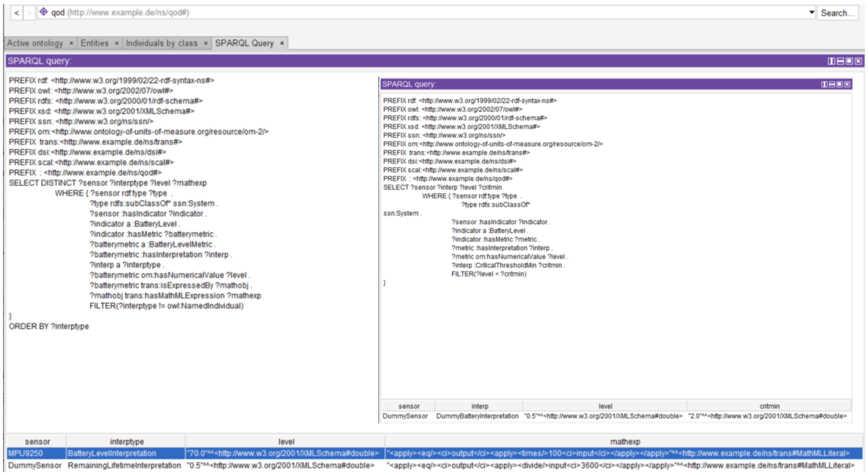Image resolution: width=868 pixels, height=475 pixels.
Task: Select the Individuals by class tab
Action: coord(162,43)
